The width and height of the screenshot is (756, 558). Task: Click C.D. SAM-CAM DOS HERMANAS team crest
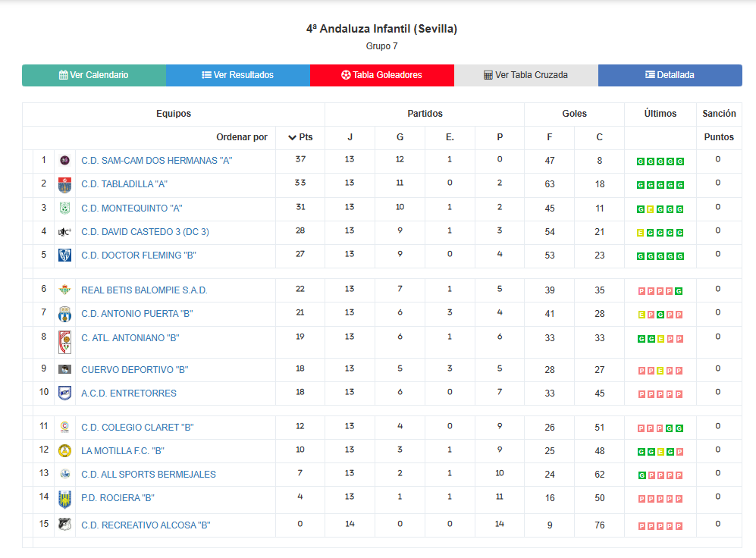[64, 161]
